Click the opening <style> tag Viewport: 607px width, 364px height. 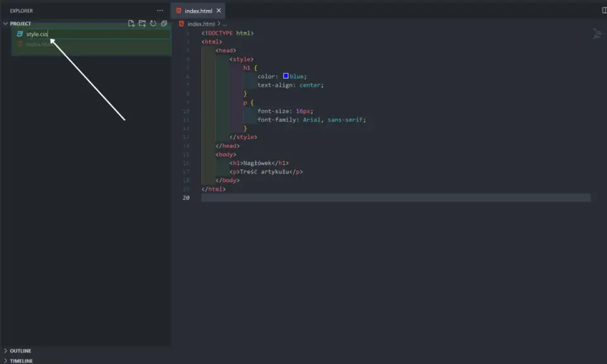(x=242, y=59)
